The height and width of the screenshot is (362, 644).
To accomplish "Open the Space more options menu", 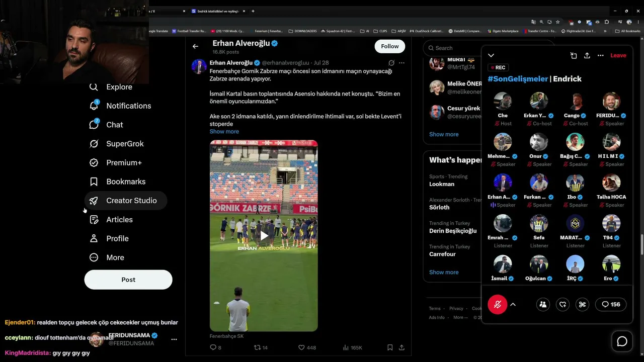I will tap(600, 55).
